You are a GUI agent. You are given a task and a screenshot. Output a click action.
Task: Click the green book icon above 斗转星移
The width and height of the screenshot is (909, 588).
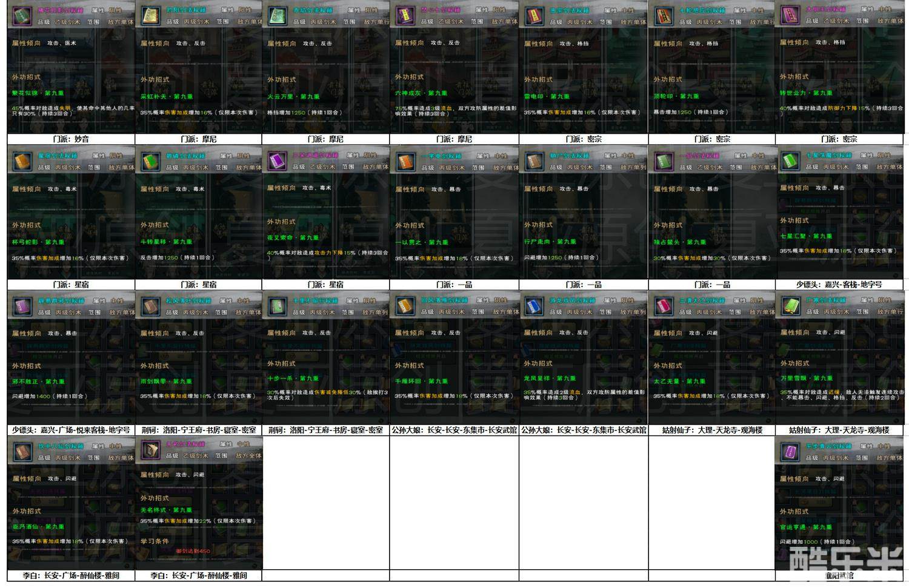(x=150, y=161)
